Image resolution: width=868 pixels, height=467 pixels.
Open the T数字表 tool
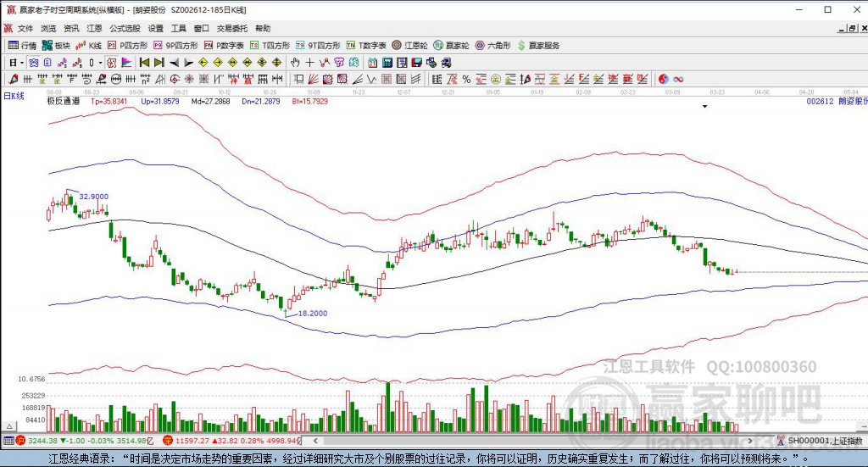pos(366,46)
